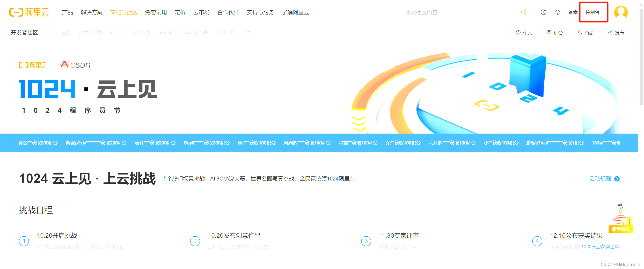Click the TIANCHI大赛 community tab
The height and width of the screenshot is (269, 644).
(194, 33)
